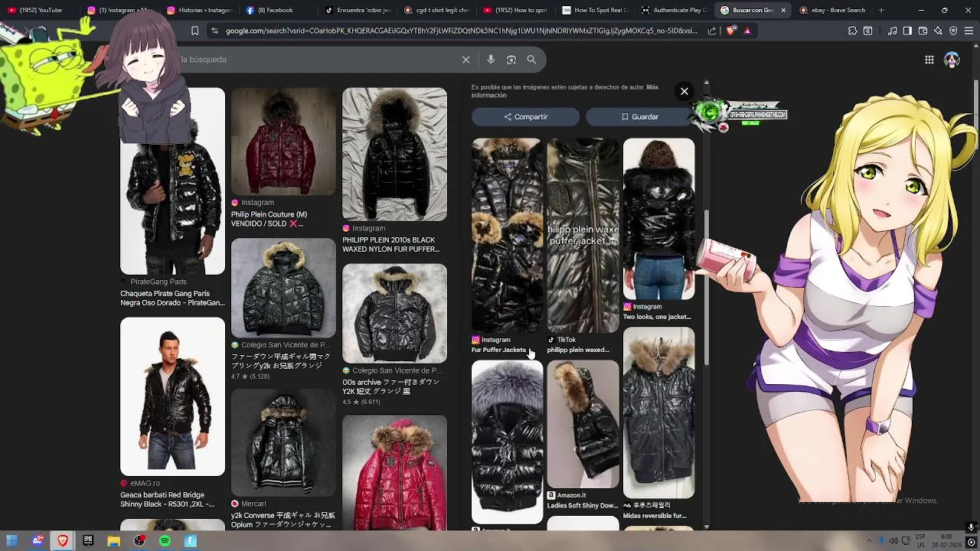
Task: Select eMAG man in black jacket thumbnail
Action: [x=172, y=396]
